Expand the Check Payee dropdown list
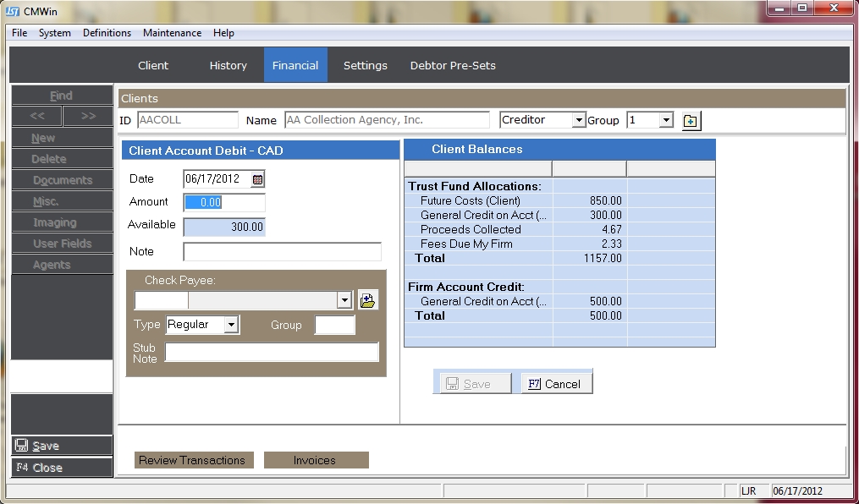This screenshot has width=859, height=504. point(344,300)
